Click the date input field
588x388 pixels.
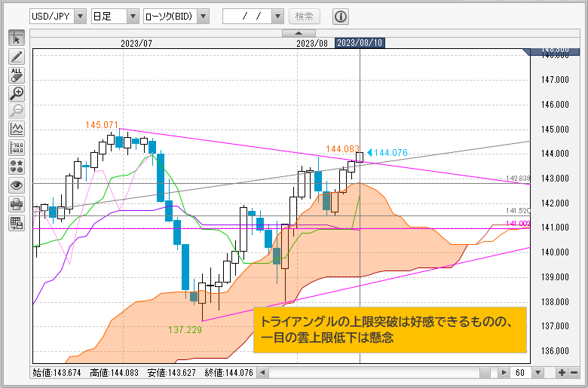point(247,16)
